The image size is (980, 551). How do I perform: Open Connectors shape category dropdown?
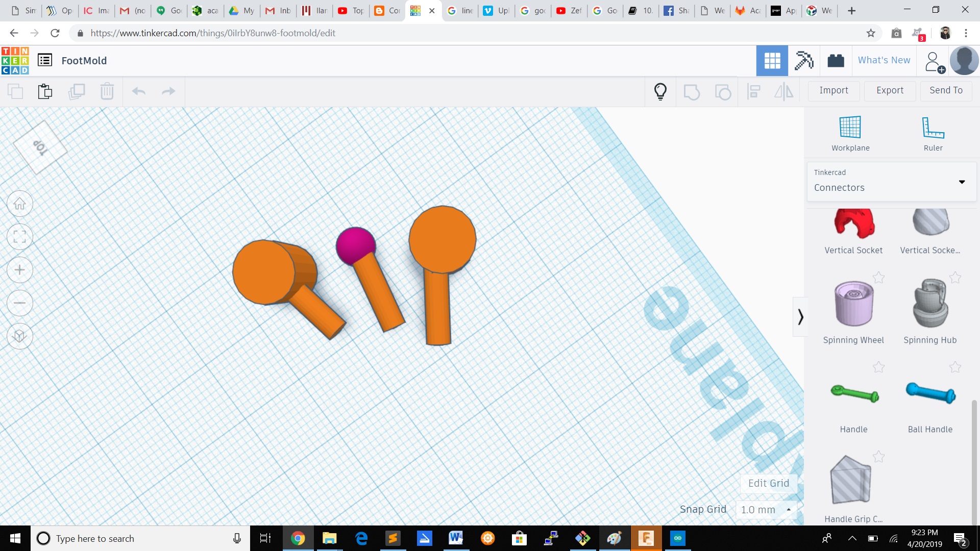point(891,181)
